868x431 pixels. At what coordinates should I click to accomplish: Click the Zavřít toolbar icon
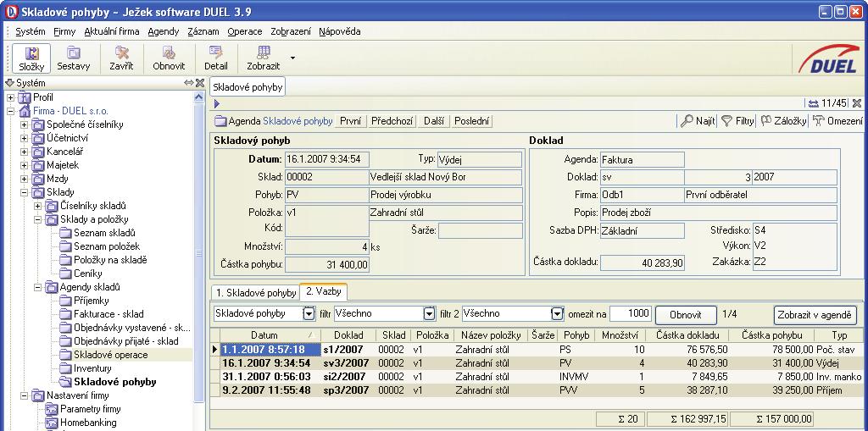121,58
